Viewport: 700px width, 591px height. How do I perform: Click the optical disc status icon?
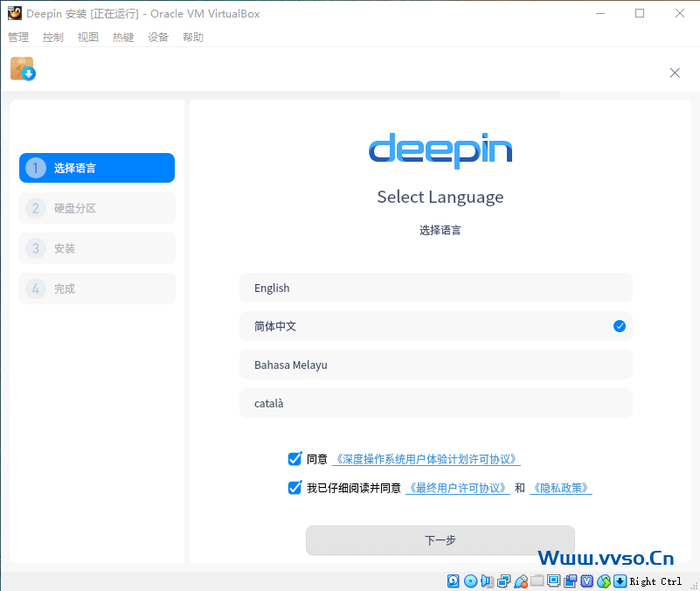click(470, 581)
